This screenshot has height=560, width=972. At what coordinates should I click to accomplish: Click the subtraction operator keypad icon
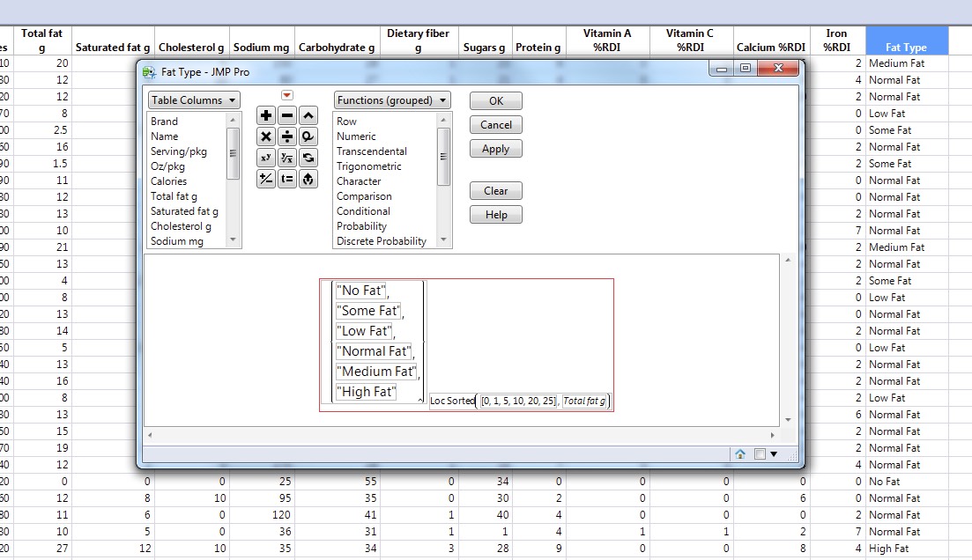click(x=286, y=114)
